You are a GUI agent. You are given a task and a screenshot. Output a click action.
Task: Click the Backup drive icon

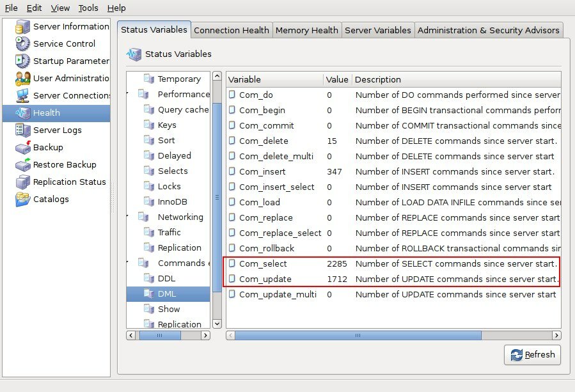tap(23, 147)
